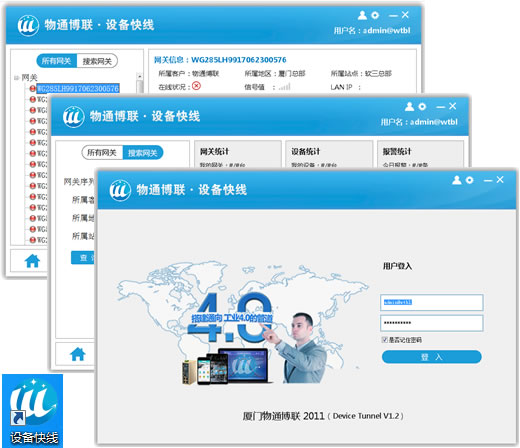Click the signal strength bars icon
This screenshot has width=520, height=448.
pyautogui.click(x=285, y=87)
